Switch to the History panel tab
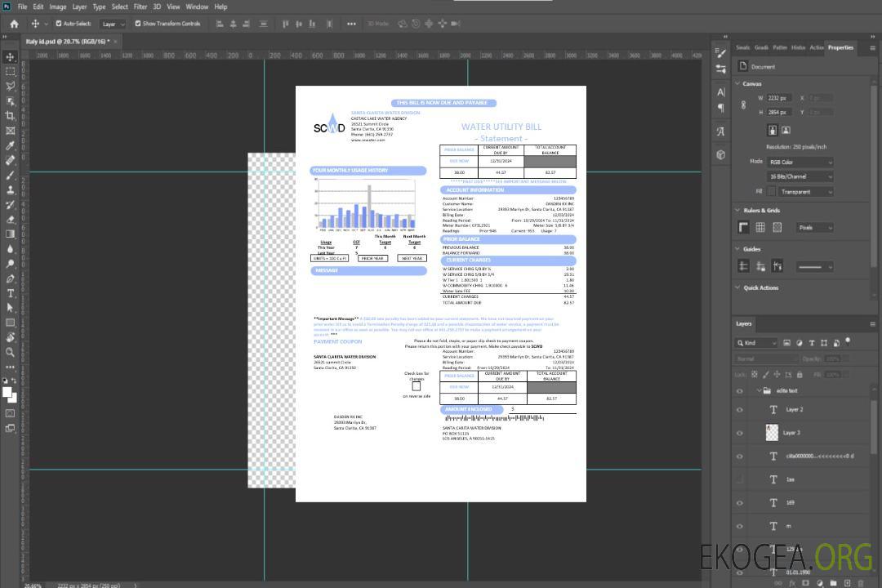 pos(798,47)
